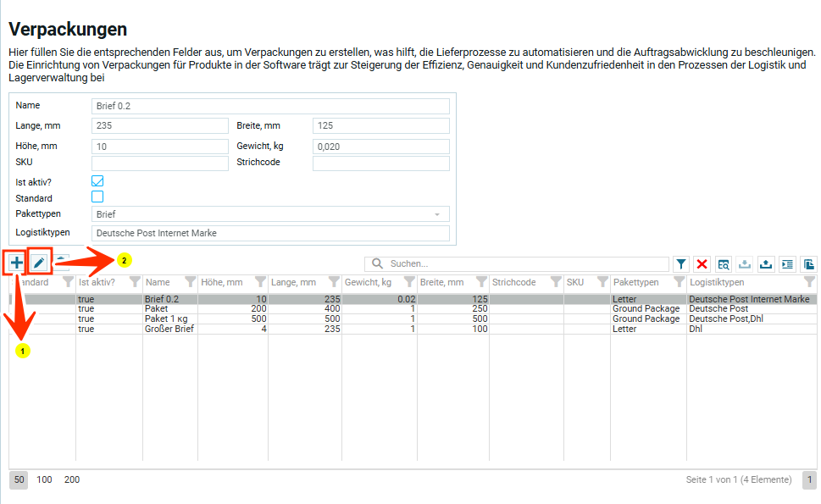Set page size to 200
Screen dimensions: 821x504
[x=72, y=479]
